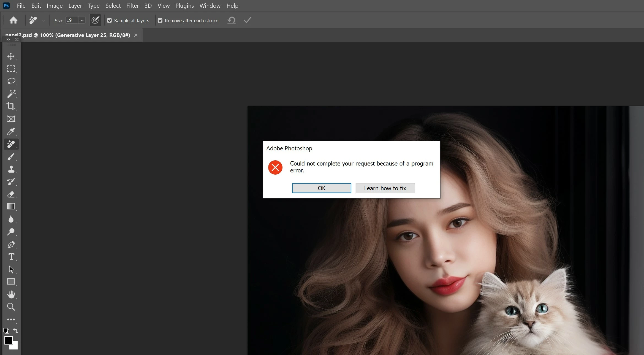The width and height of the screenshot is (644, 355).
Task: Select the Clone Stamp tool
Action: [x=11, y=169]
